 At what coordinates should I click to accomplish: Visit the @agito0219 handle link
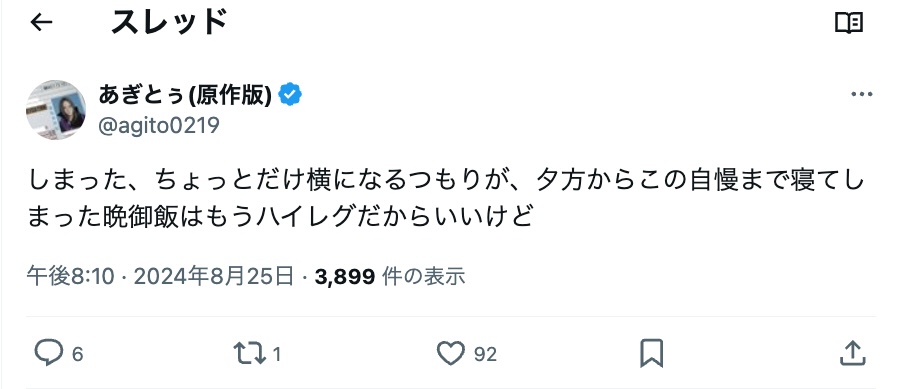(159, 125)
